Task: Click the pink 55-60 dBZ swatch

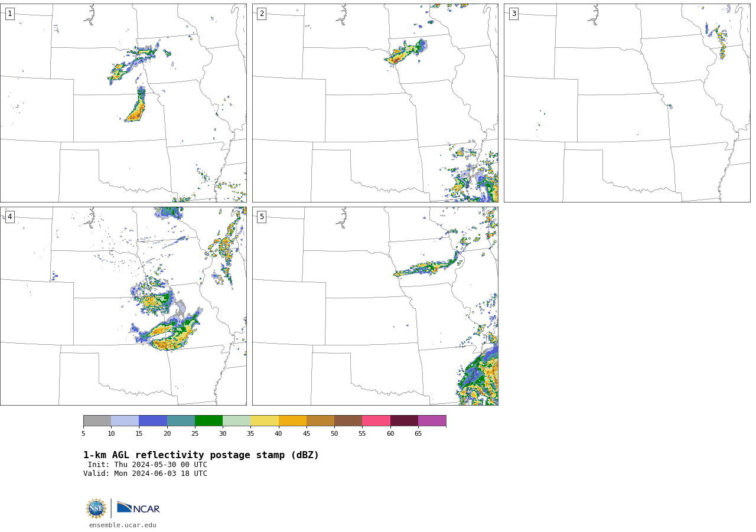Action: tap(376, 420)
